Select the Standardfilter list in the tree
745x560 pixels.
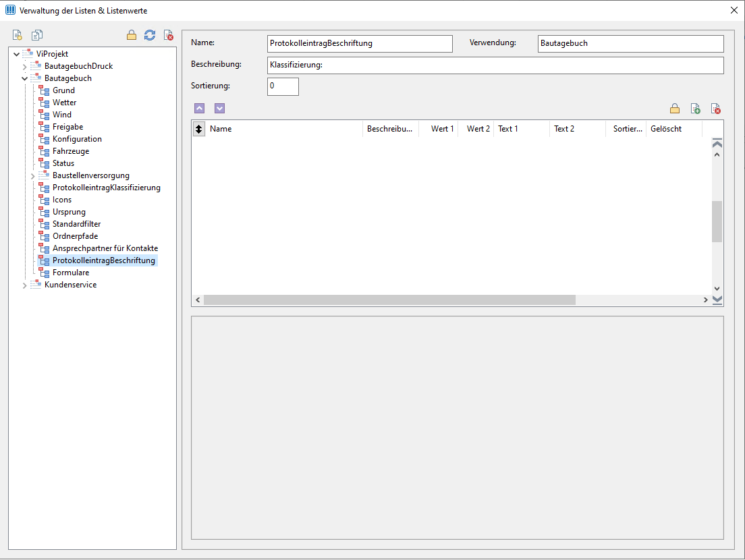pos(76,224)
